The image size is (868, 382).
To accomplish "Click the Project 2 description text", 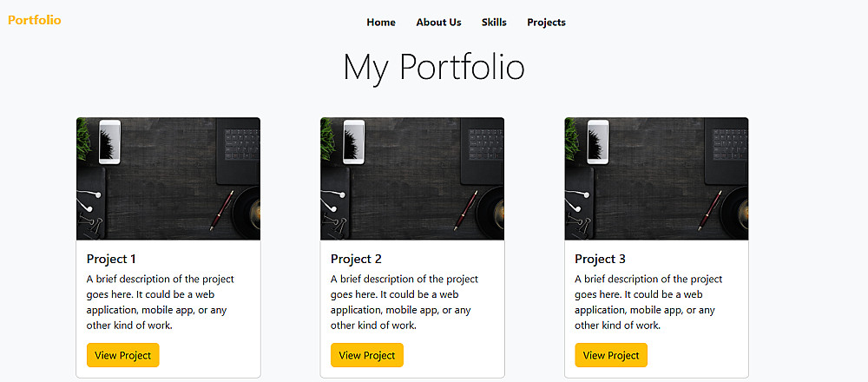I will 404,302.
